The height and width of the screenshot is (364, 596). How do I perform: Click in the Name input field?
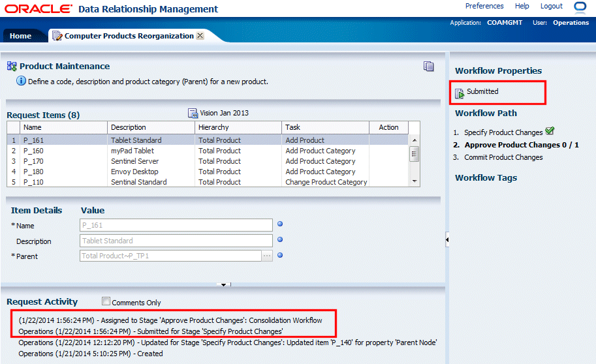click(x=176, y=225)
